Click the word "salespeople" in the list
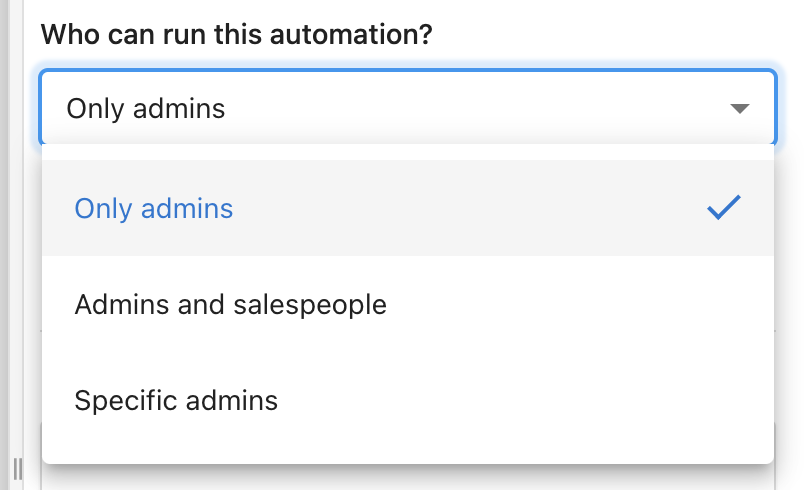Image resolution: width=804 pixels, height=490 pixels. coord(310,305)
